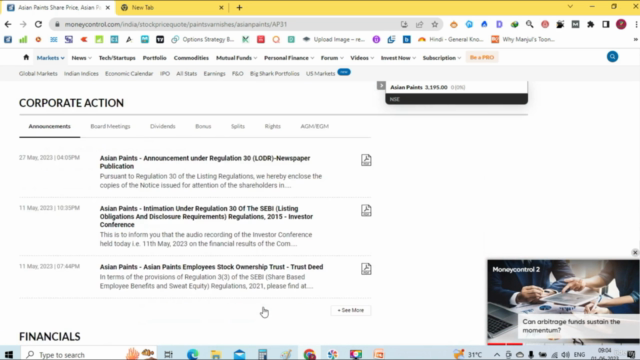Select the Announcements tab
This screenshot has width=640, height=360.
coord(49,127)
